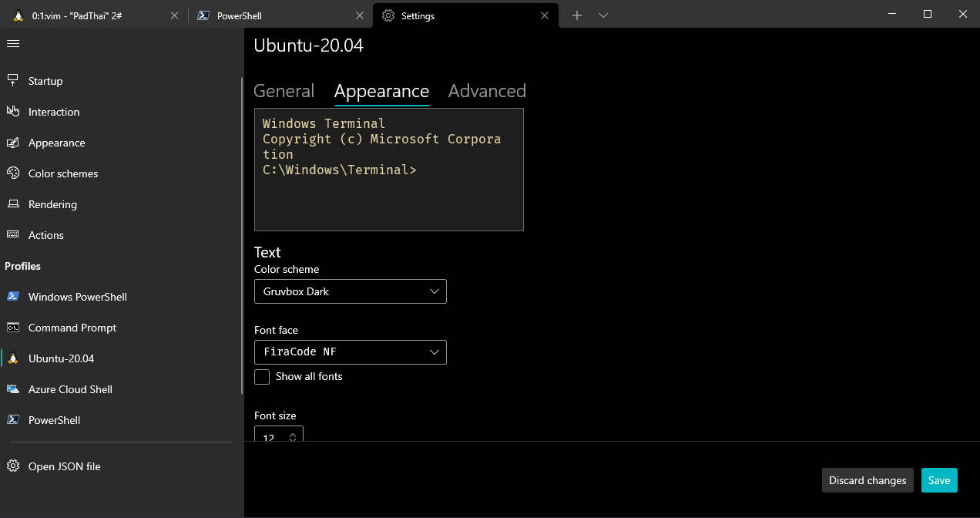Viewport: 980px width, 518px height.
Task: Click the Actions keyboard icon
Action: tap(13, 235)
